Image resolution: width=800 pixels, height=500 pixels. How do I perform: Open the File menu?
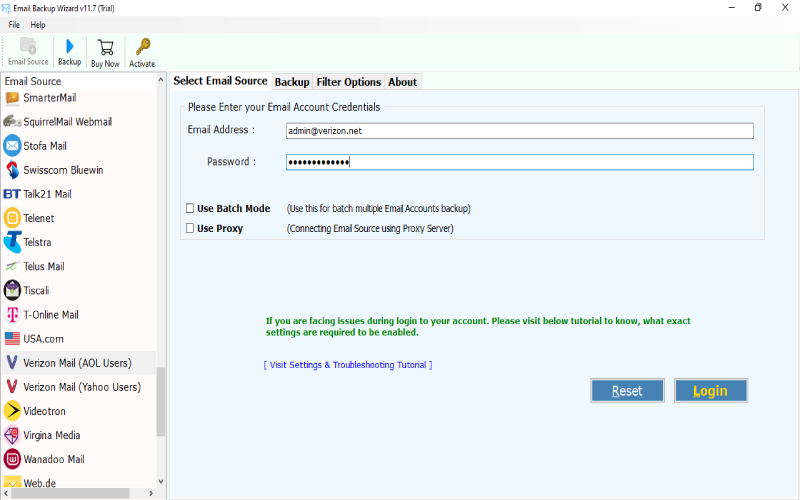[x=14, y=24]
